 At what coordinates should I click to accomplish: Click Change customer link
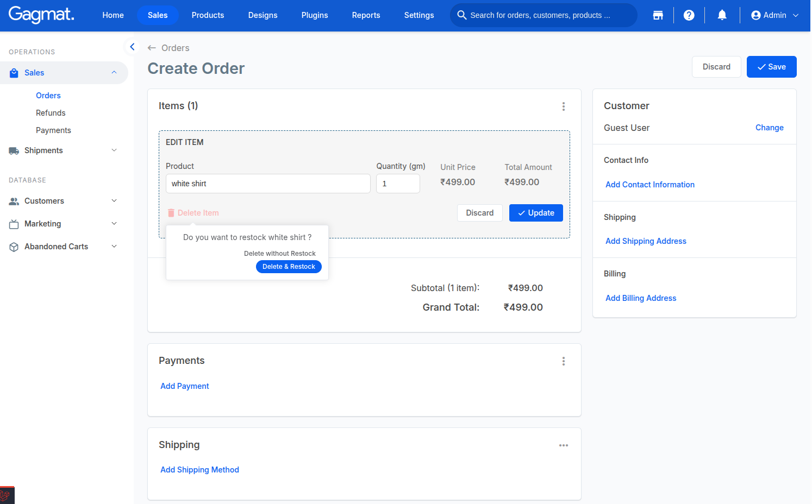[769, 128]
